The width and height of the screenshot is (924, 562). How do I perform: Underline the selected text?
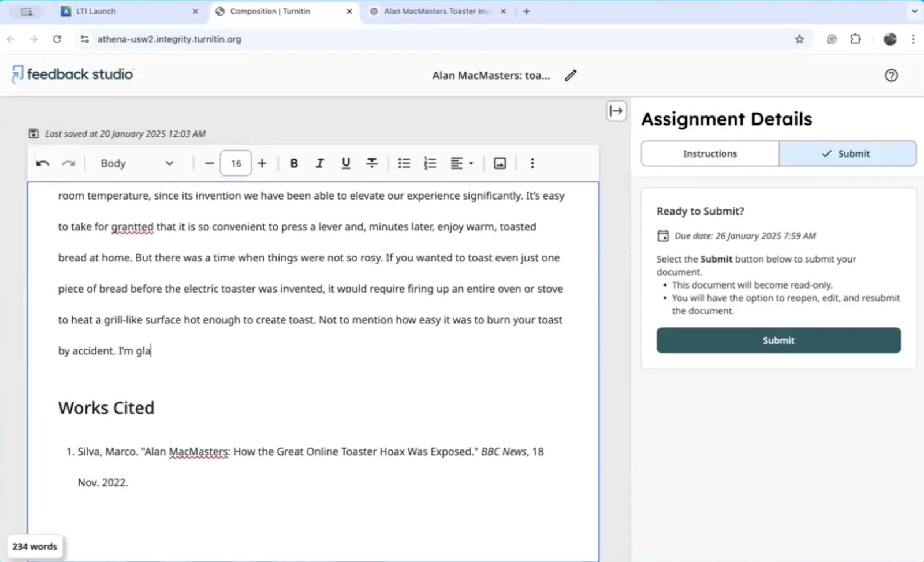coord(345,163)
